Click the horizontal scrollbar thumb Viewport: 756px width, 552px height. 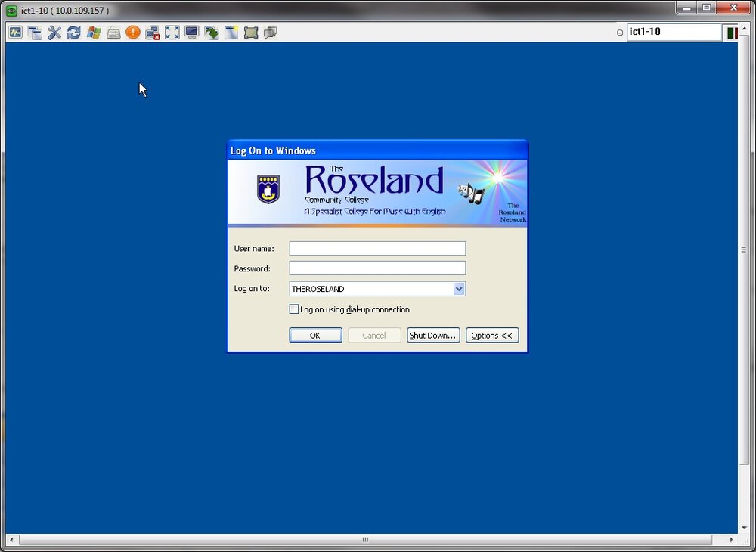365,540
